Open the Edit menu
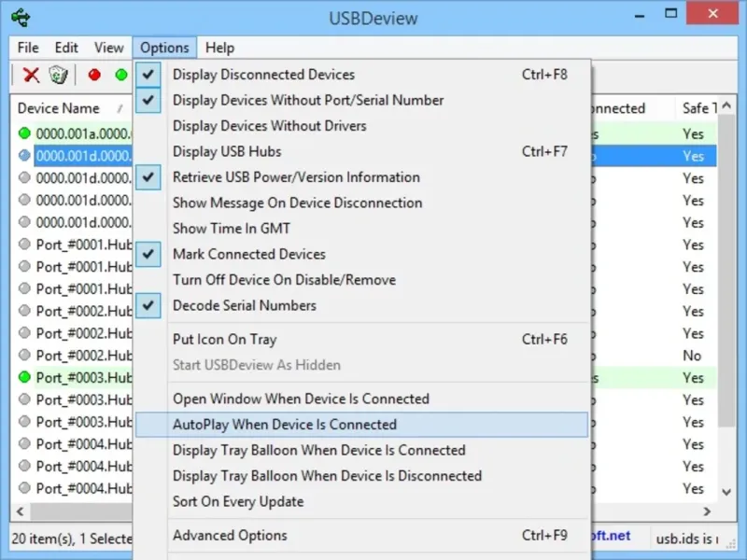This screenshot has width=747, height=560. [66, 48]
